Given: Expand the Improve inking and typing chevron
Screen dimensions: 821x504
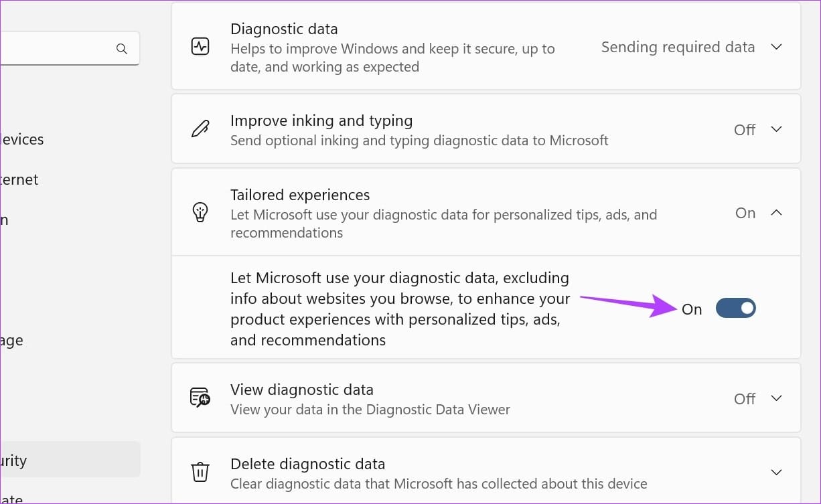Looking at the screenshot, I should tap(776, 129).
